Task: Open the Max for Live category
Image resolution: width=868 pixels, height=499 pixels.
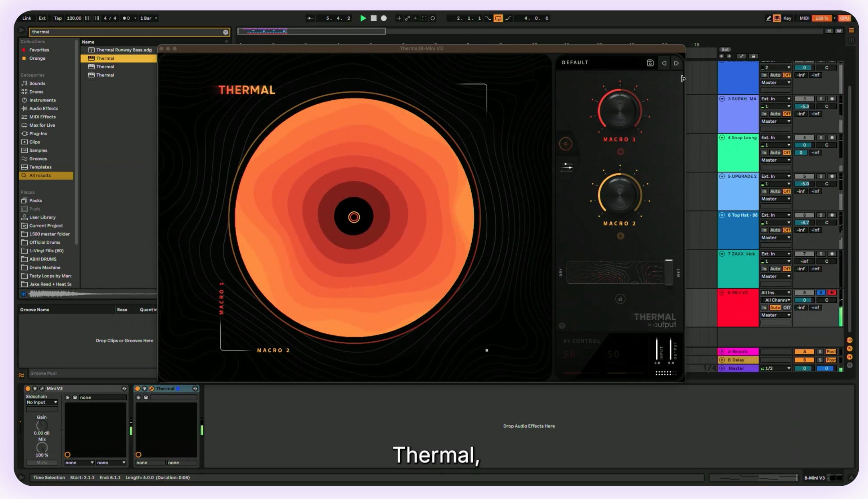Action: 42,125
